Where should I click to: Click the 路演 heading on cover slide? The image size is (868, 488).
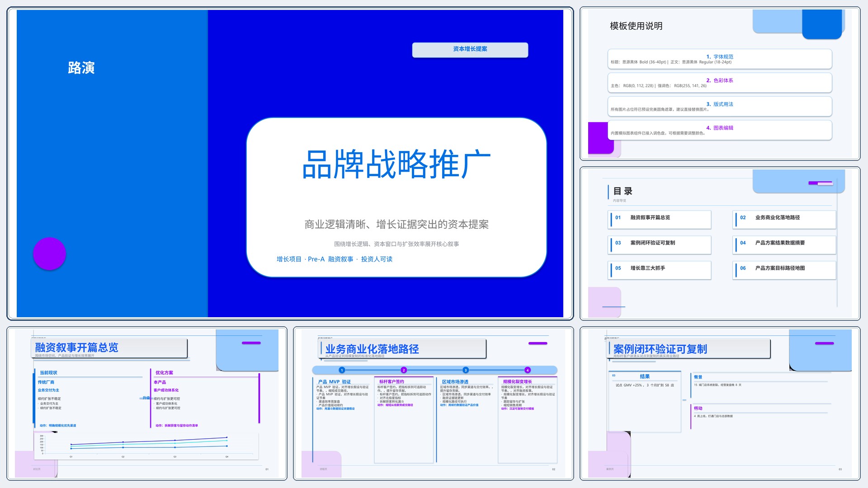(81, 68)
